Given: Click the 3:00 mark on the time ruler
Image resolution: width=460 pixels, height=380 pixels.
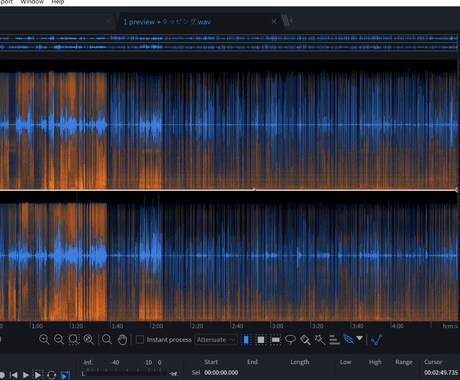Looking at the screenshot, I should pos(277,326).
